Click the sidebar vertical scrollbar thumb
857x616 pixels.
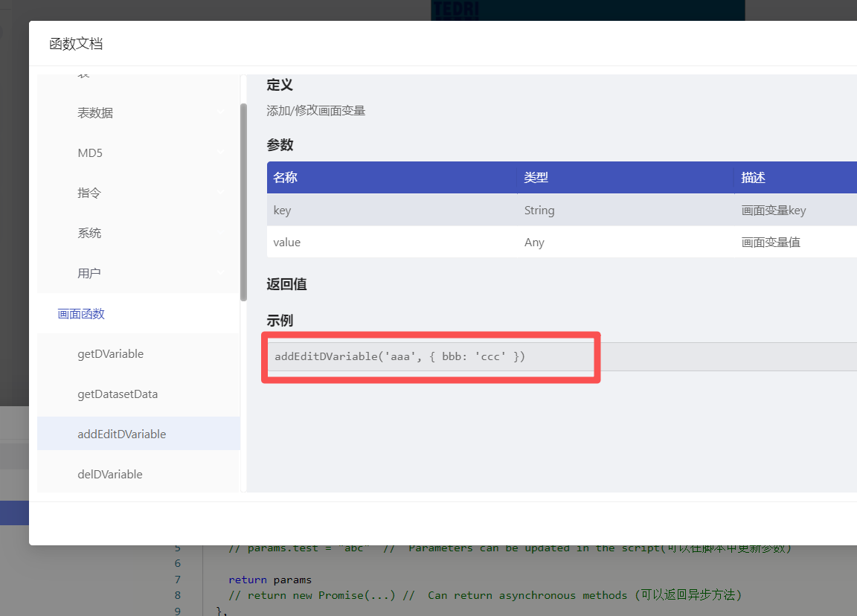243,201
